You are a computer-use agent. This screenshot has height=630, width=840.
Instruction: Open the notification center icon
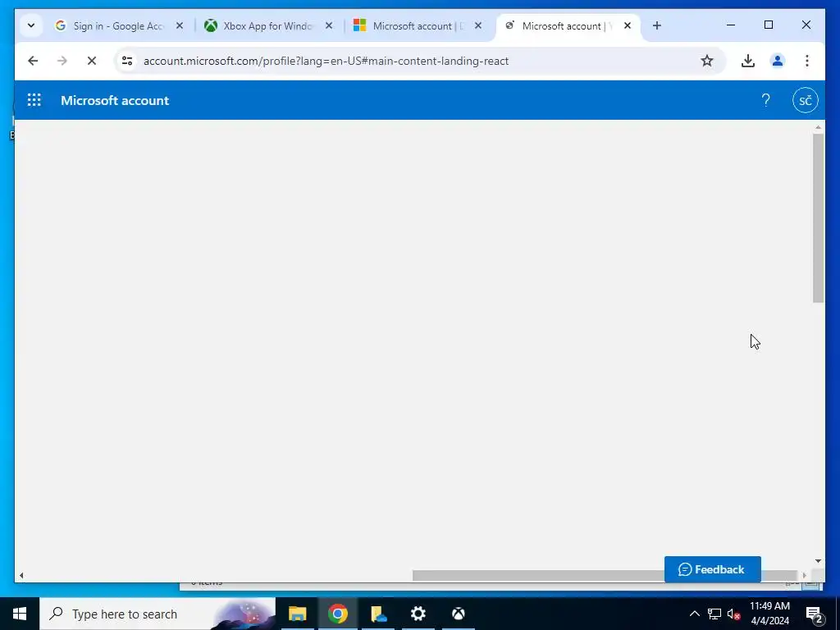coord(814,614)
